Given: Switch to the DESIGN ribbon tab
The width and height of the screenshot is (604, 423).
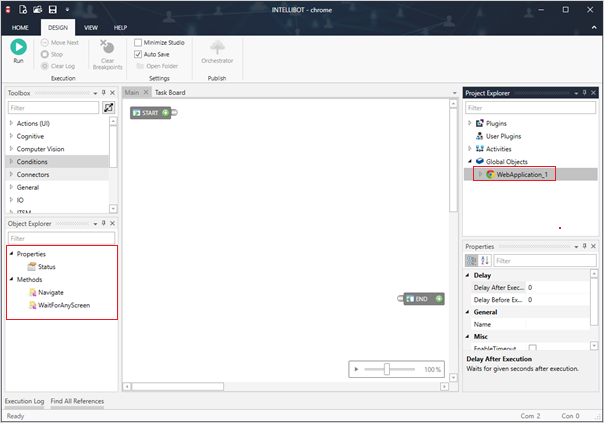Looking at the screenshot, I should 58,27.
